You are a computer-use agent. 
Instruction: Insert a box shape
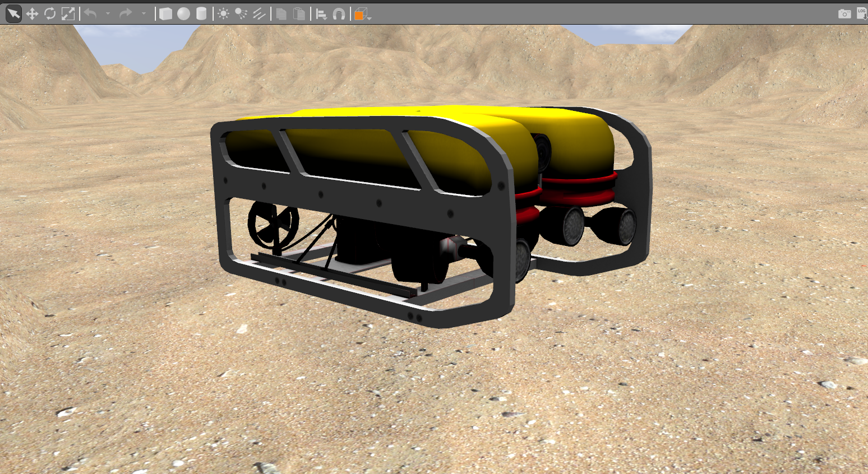[x=165, y=13]
